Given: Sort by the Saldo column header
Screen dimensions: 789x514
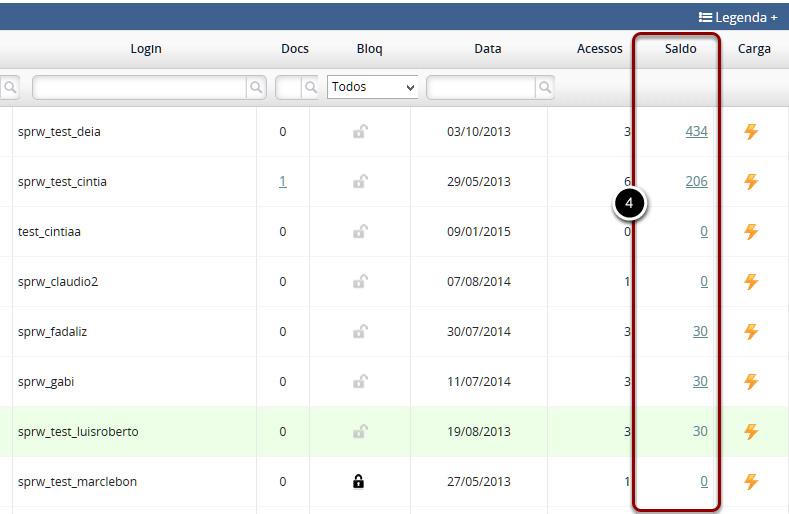Looking at the screenshot, I should (680, 49).
